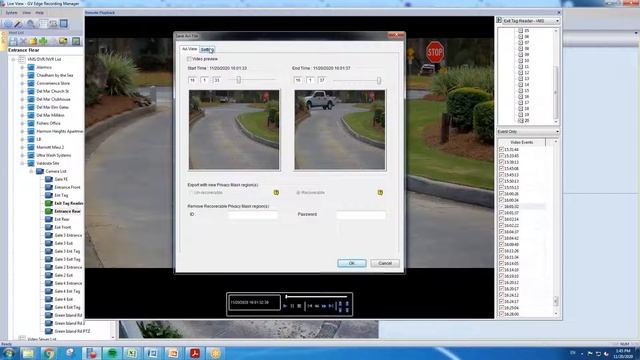Click the ID input field

(x=253, y=215)
